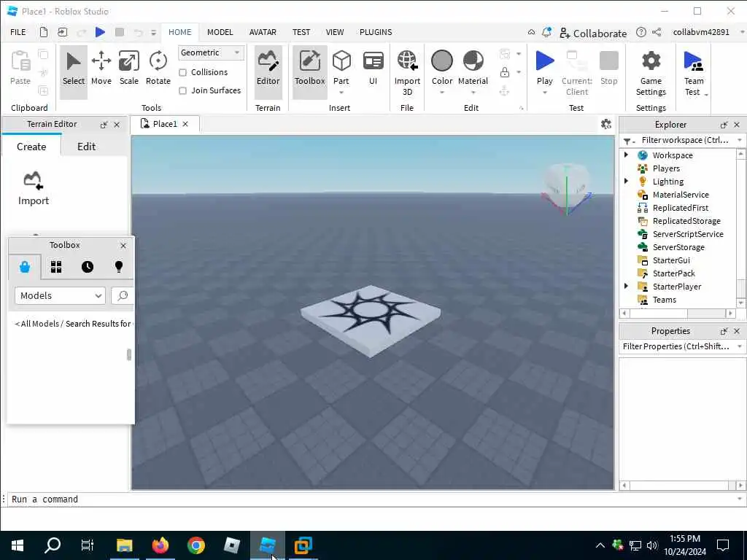Open the Properties filter dropdown arrow

740,346
